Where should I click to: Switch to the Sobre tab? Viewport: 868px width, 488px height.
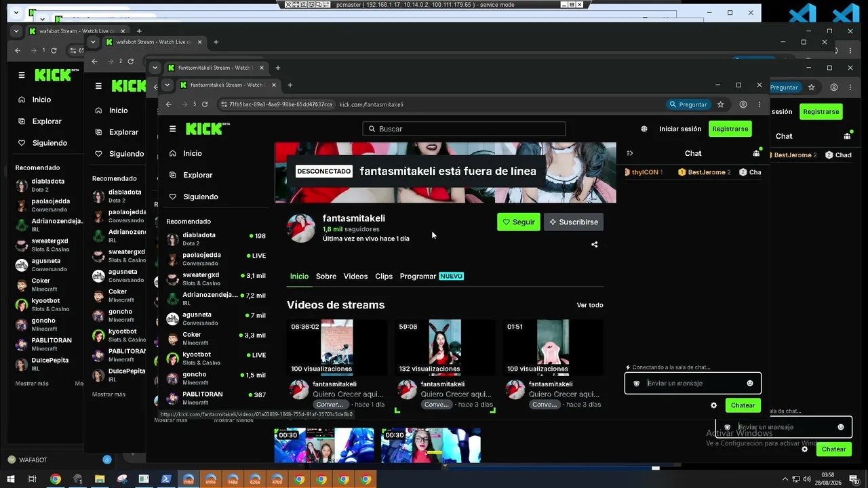[326, 277]
